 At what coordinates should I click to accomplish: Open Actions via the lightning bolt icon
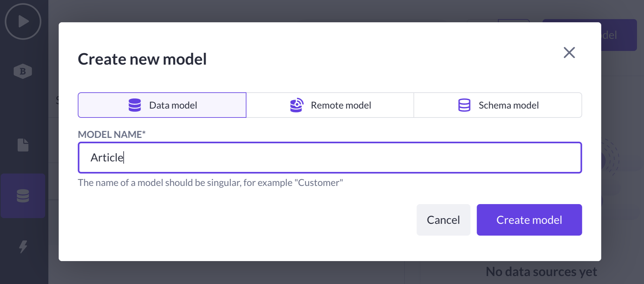pos(23,246)
